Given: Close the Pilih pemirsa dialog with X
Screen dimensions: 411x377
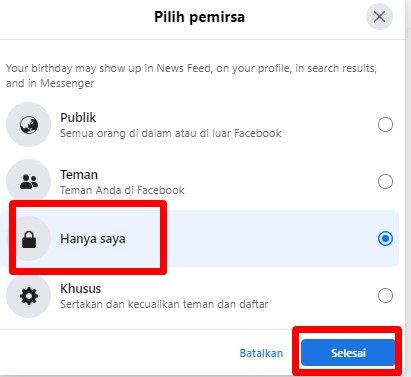Looking at the screenshot, I should (x=379, y=16).
